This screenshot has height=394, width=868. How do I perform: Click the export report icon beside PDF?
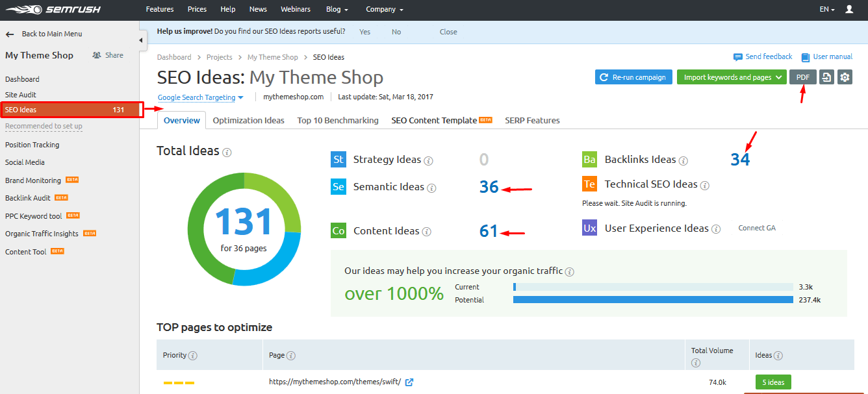click(x=826, y=77)
